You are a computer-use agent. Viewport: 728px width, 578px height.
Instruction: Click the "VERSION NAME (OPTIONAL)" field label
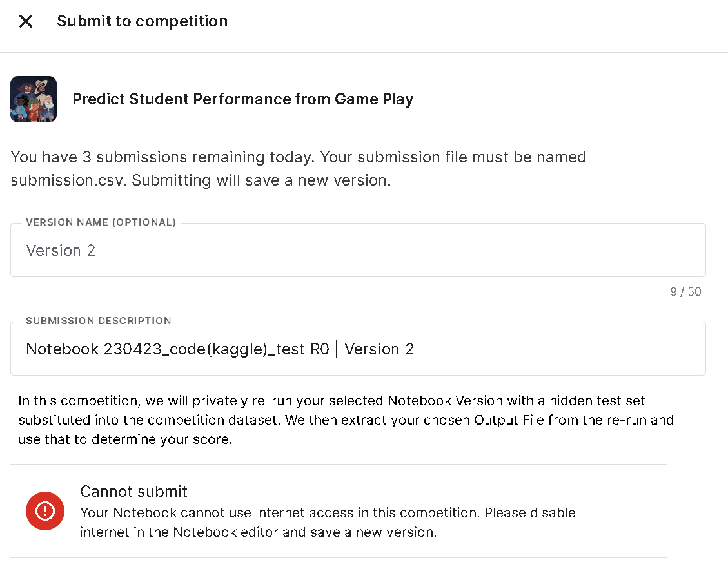click(101, 222)
